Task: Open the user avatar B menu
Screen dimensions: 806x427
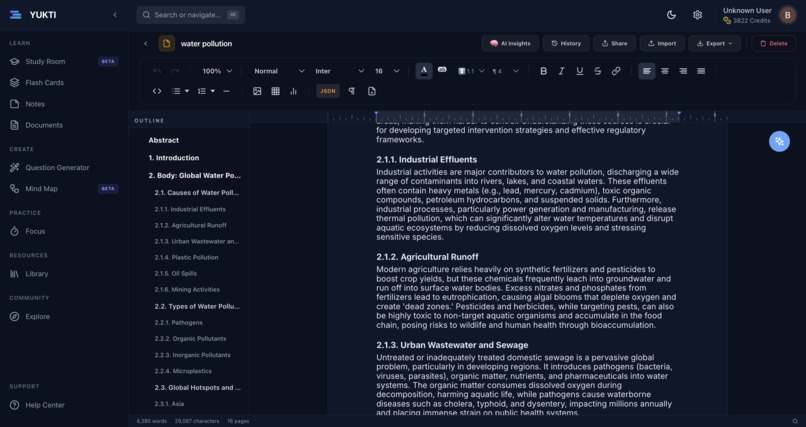Action: pos(787,15)
